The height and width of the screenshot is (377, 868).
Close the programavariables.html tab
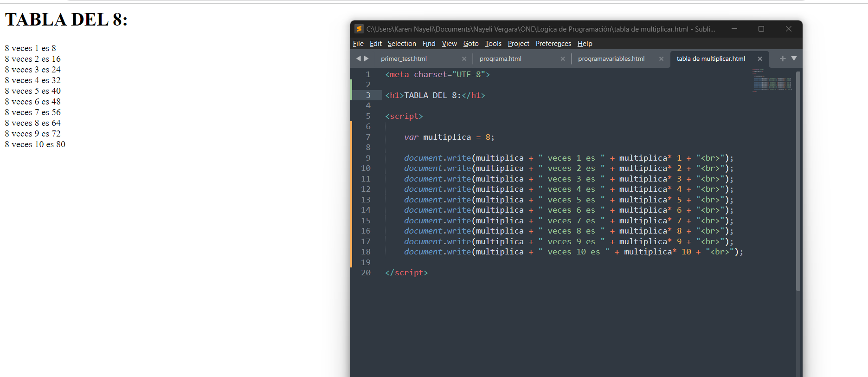click(661, 59)
